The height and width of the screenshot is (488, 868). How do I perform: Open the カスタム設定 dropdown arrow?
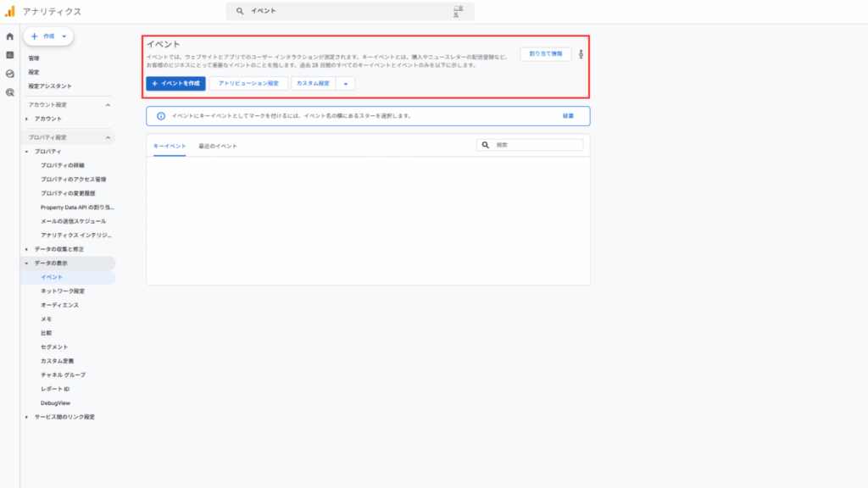(346, 84)
